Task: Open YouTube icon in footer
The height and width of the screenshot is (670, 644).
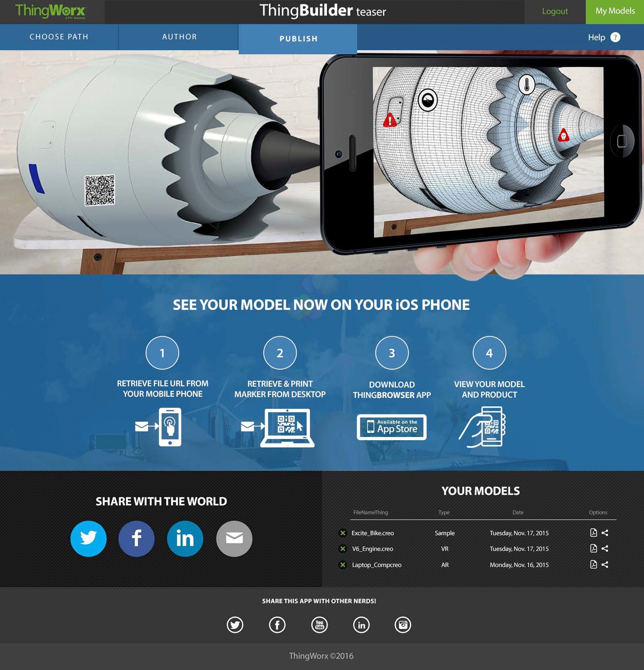Action: click(319, 624)
